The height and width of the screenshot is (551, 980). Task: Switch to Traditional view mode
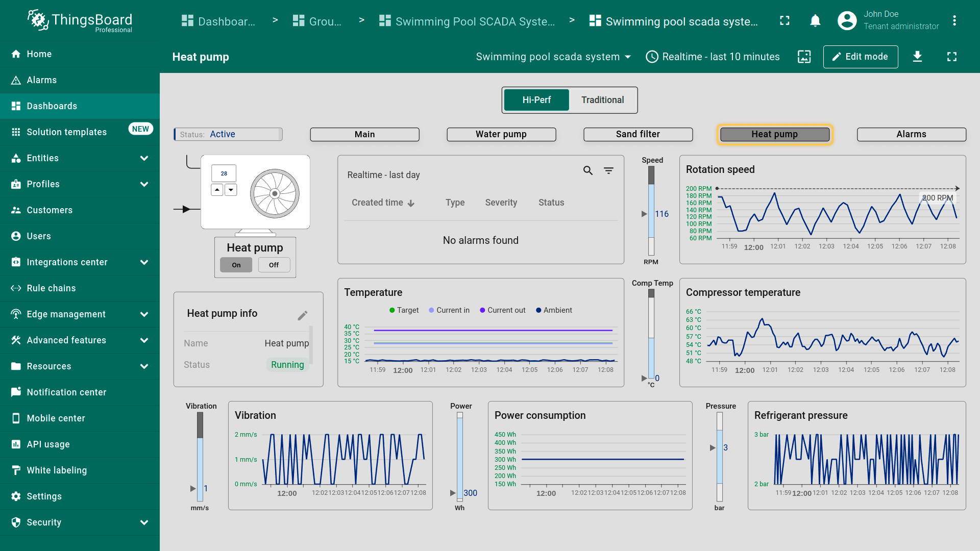click(x=602, y=100)
